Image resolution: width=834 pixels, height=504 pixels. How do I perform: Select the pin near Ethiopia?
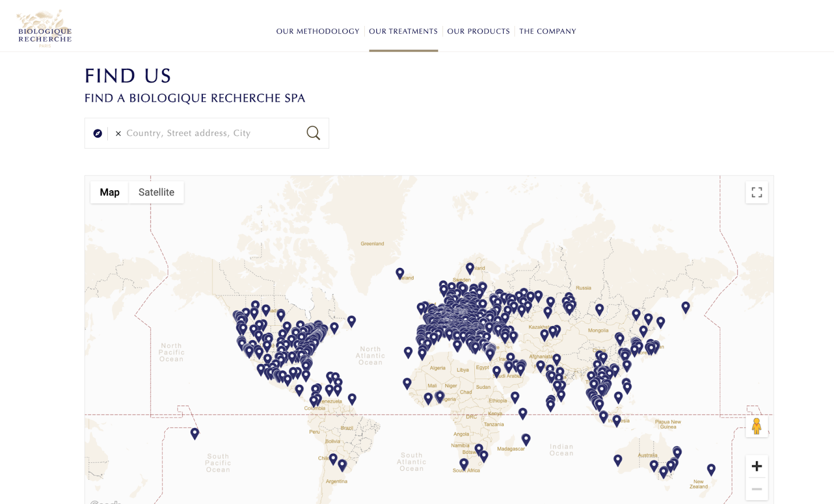(x=515, y=398)
